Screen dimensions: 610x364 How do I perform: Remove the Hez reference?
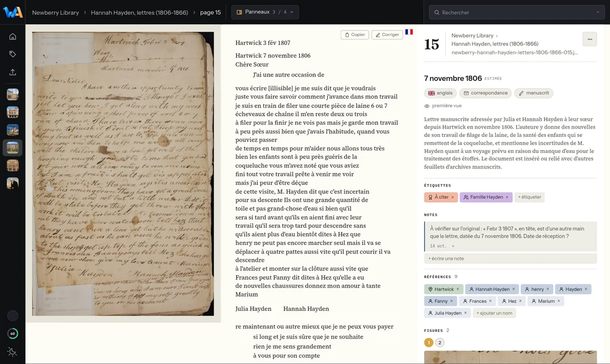tap(520, 301)
